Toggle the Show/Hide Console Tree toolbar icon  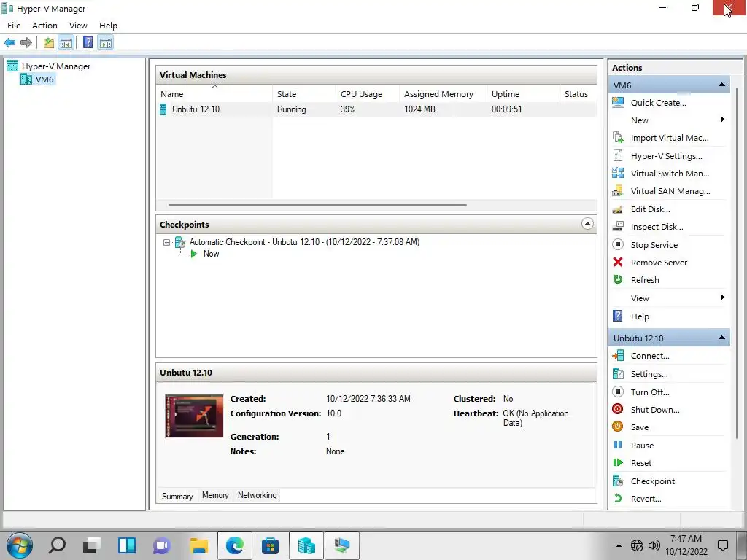66,43
